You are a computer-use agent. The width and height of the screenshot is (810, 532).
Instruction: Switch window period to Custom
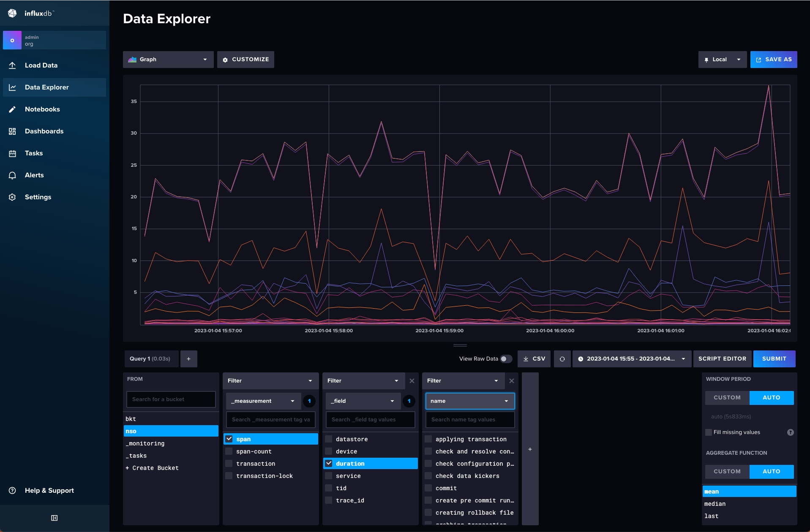[x=727, y=398]
